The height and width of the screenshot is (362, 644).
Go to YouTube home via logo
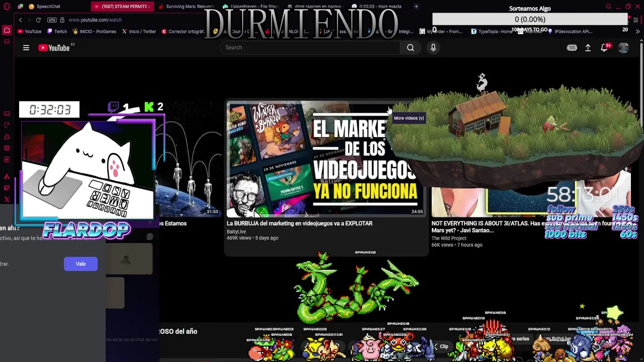pyautogui.click(x=54, y=48)
